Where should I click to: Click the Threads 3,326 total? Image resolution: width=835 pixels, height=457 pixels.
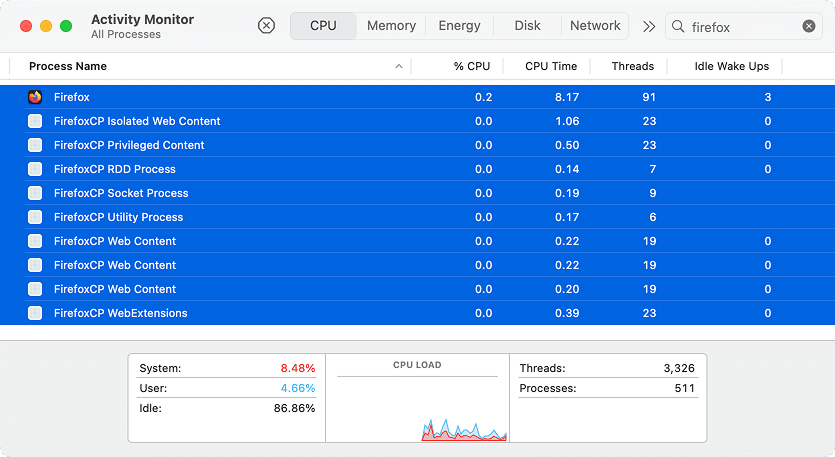pyautogui.click(x=679, y=368)
